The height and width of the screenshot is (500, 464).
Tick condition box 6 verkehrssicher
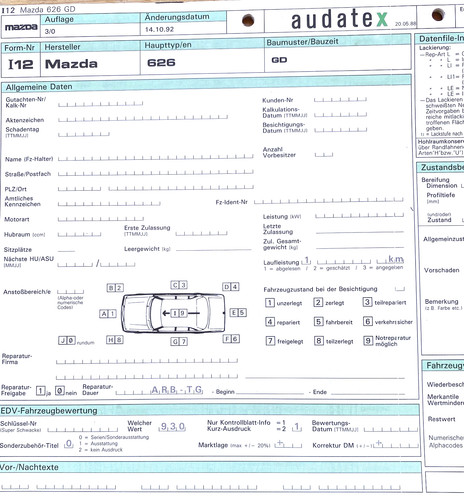[368, 321]
